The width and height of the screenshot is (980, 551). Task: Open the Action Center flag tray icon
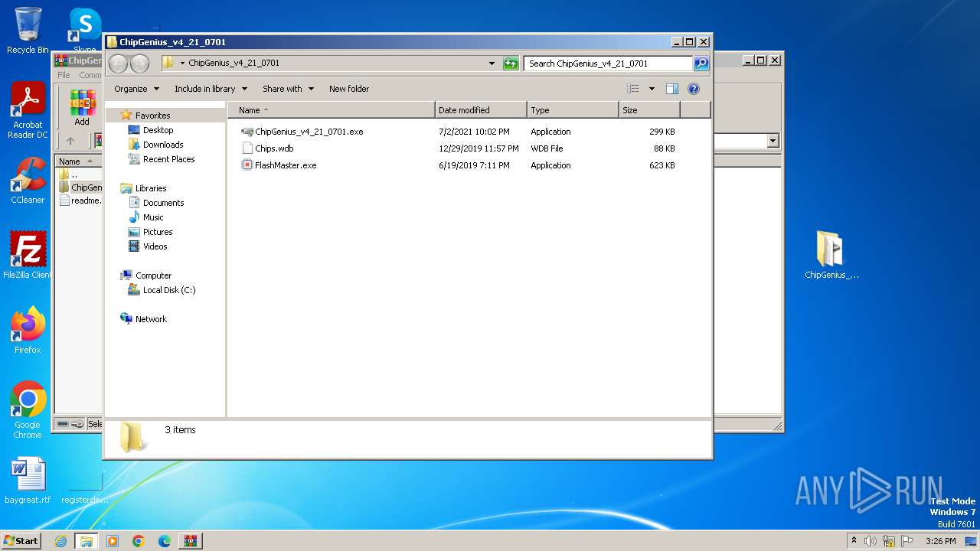tap(907, 541)
